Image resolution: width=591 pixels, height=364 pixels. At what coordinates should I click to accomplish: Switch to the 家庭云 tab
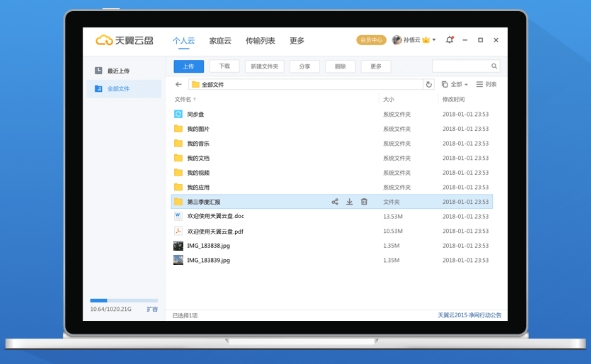(x=220, y=40)
